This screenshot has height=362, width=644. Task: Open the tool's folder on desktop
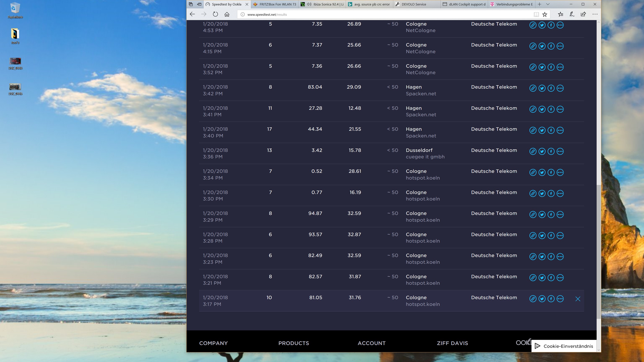pos(15,36)
